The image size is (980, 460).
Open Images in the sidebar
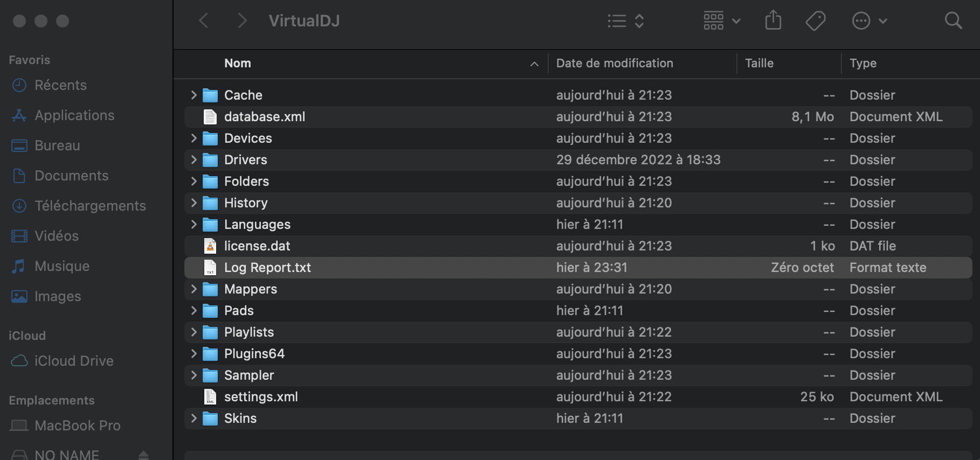click(46, 296)
